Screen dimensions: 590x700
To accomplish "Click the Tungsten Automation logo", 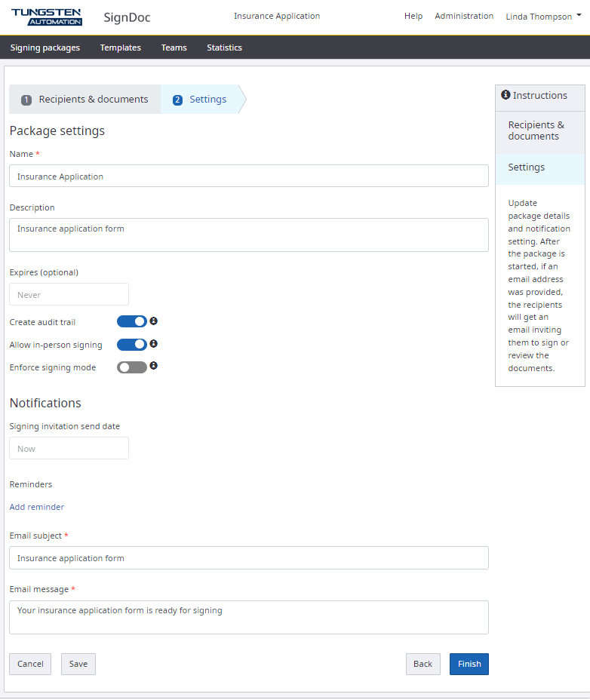I will pos(47,16).
